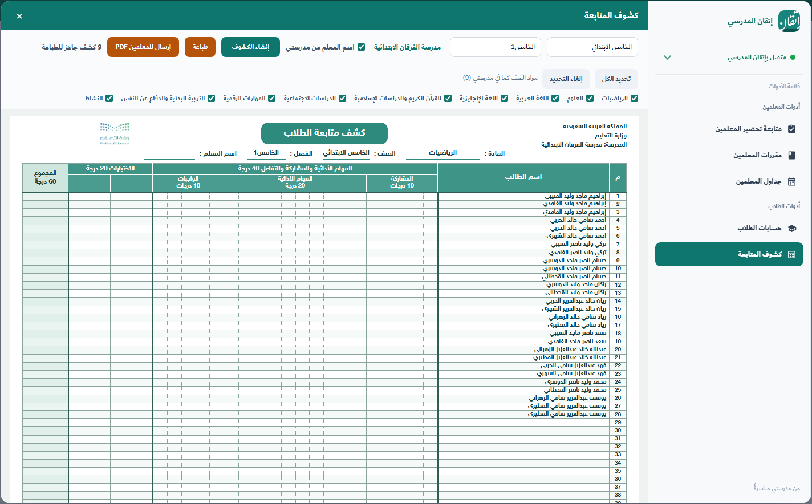
Task: Click the من مدرستي مباشرةً footer text
Action: click(x=777, y=489)
